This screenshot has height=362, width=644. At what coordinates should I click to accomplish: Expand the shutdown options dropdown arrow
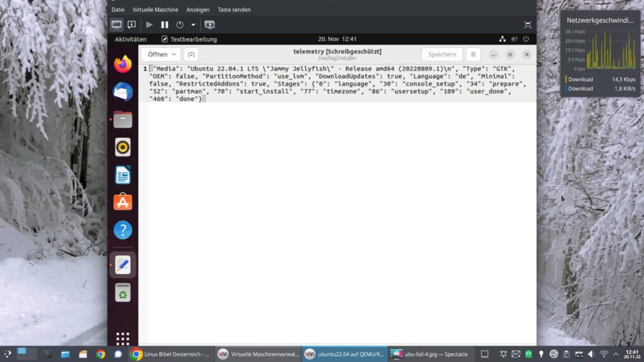(x=193, y=25)
